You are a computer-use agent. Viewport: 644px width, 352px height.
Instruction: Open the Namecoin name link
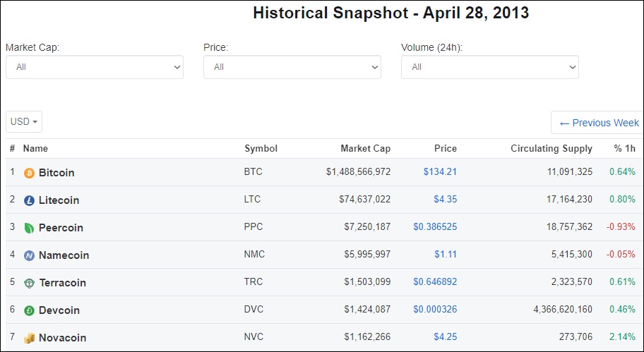(64, 255)
